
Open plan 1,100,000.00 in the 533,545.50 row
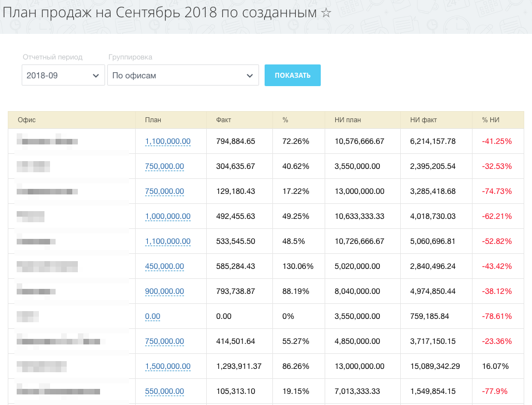[168, 242]
